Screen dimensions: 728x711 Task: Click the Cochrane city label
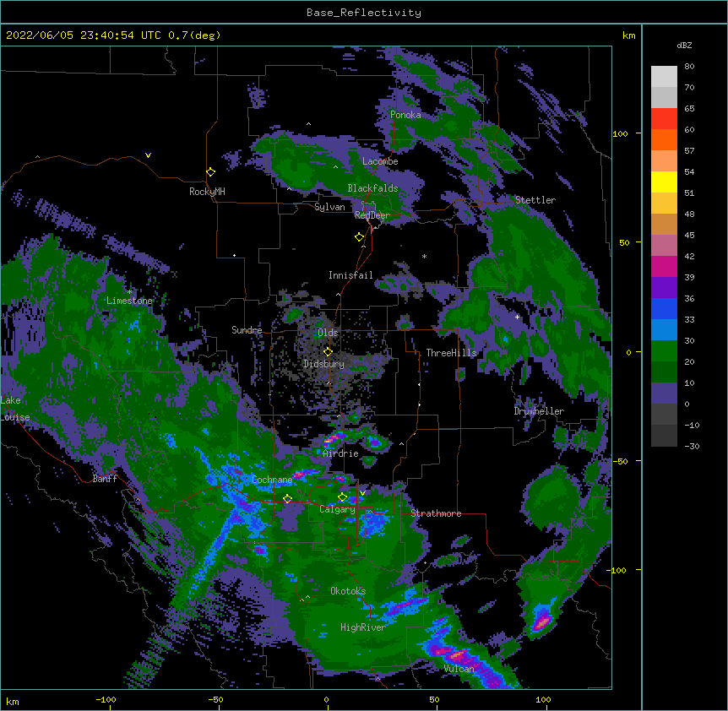click(272, 480)
